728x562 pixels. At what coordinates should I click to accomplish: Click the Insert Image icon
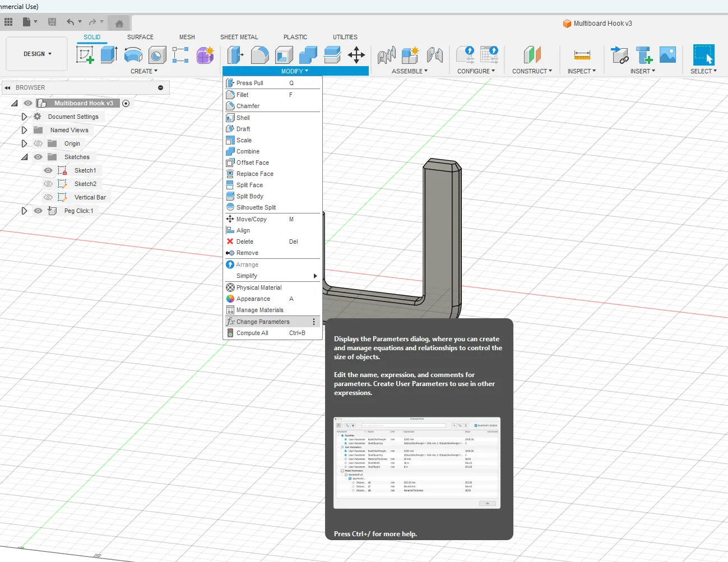tap(667, 55)
